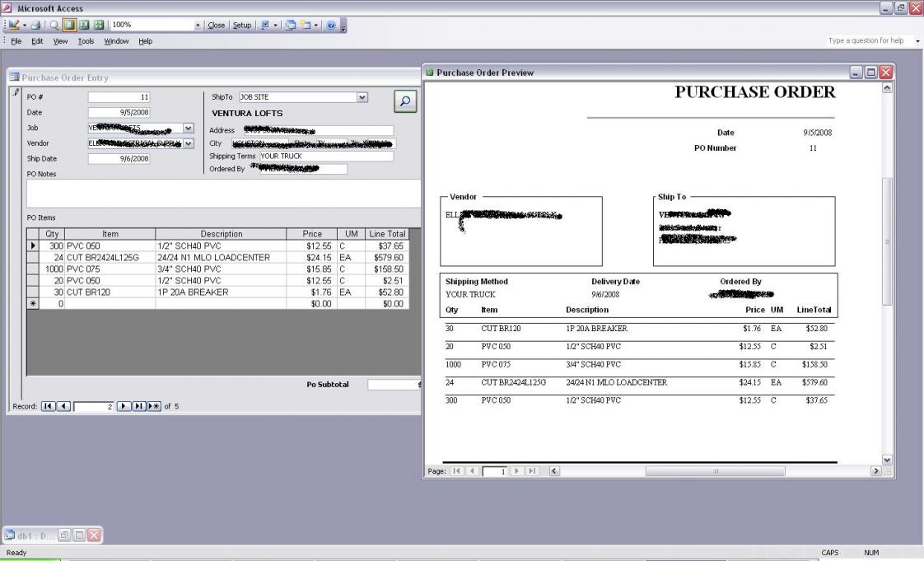Viewport: 924px width, 561px height.
Task: Open Microsoft Access Help icon
Action: click(x=331, y=25)
